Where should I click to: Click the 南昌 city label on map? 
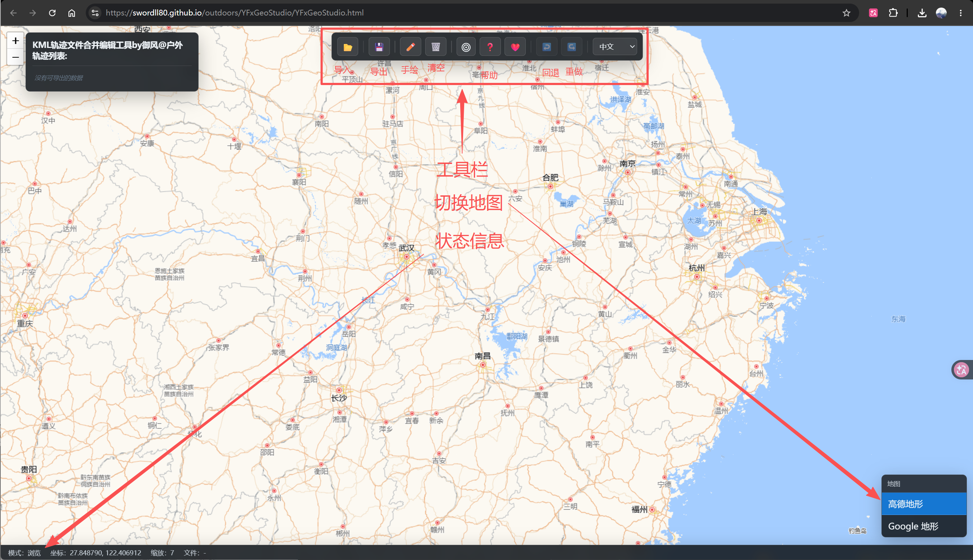483,356
